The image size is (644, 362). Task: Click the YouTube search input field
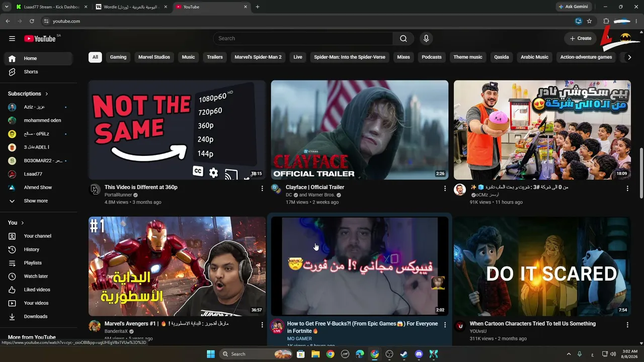click(x=303, y=38)
